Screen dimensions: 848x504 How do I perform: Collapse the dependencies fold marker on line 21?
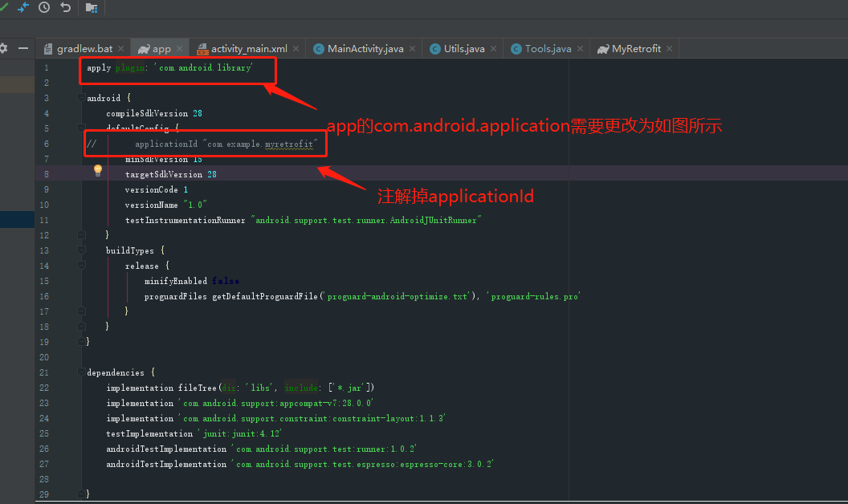click(81, 372)
